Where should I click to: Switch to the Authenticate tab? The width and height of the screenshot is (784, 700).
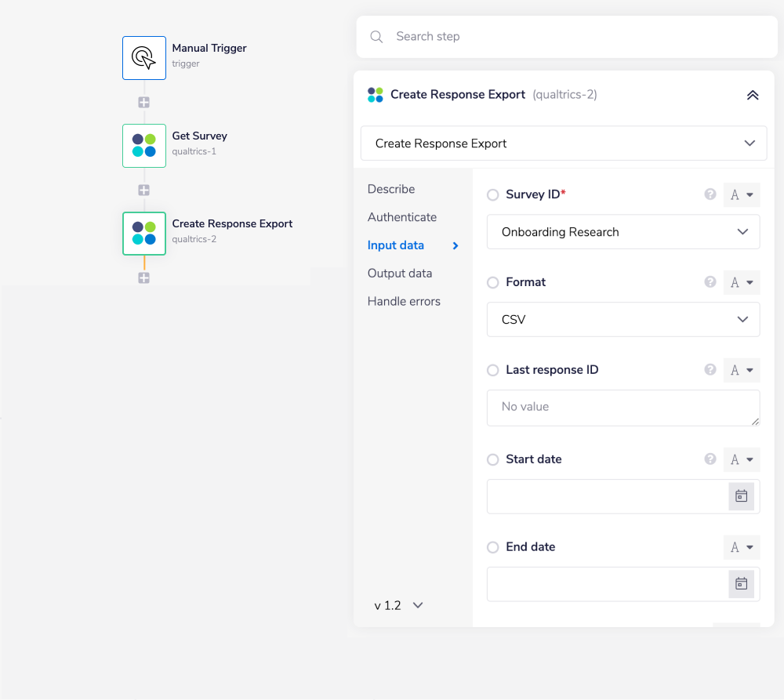[401, 217]
